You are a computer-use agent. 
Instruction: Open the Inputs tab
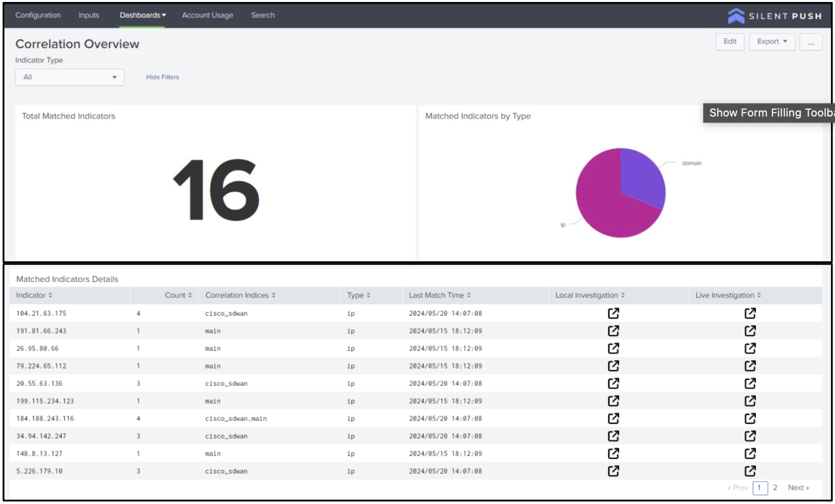point(89,15)
